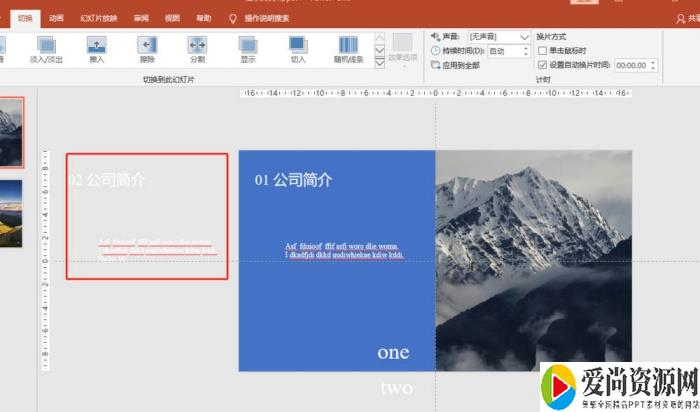Choose the 擦除 (Wipe) transition

pos(147,49)
